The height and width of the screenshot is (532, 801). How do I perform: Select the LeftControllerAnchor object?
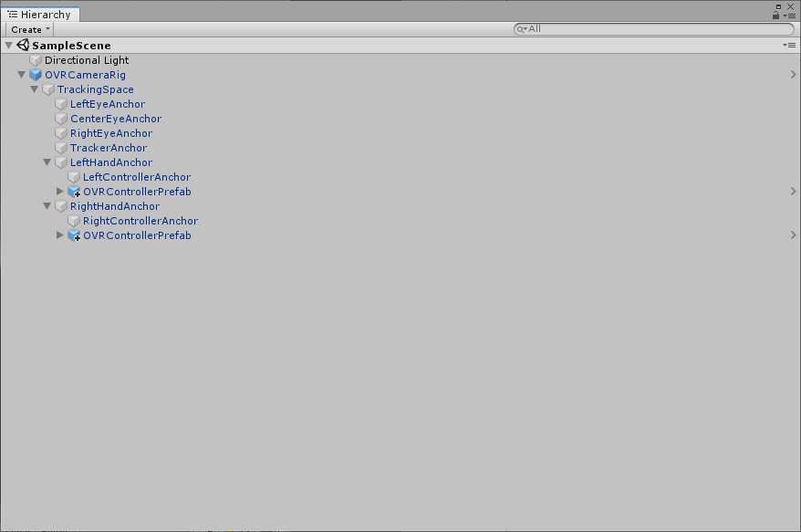[137, 177]
